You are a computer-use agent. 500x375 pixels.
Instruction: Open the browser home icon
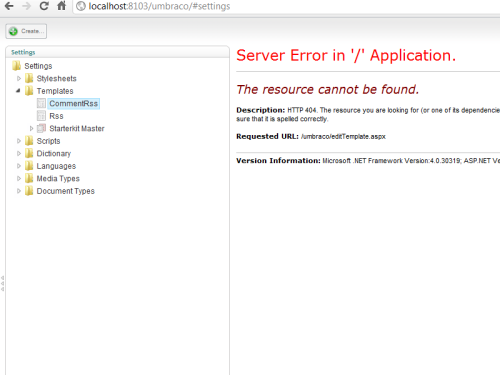click(x=62, y=6)
